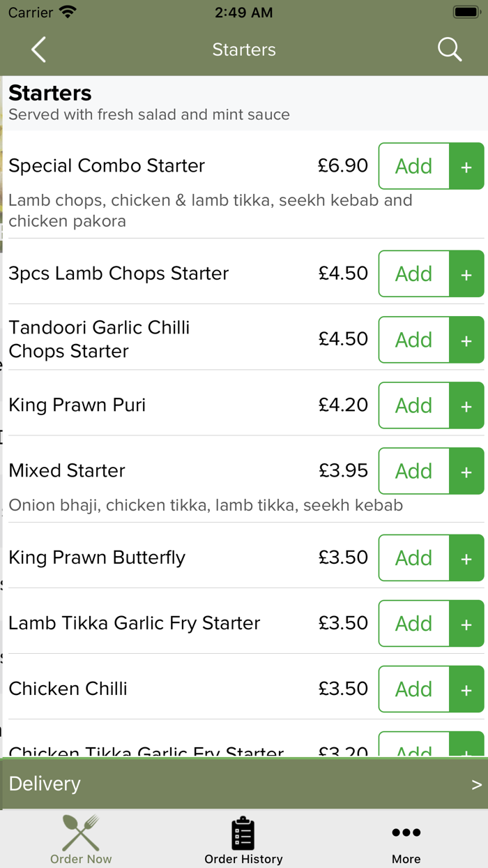Screen dimensions: 488x868
Task: Add Tandoori Garlic Chilli Chops Starter
Action: point(430,339)
